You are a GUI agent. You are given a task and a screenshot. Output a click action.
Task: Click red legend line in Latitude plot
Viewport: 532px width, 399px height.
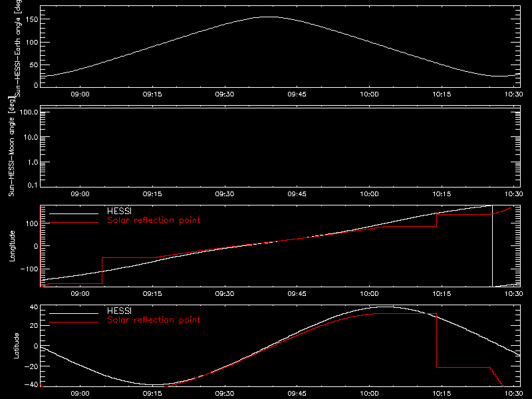(74, 323)
